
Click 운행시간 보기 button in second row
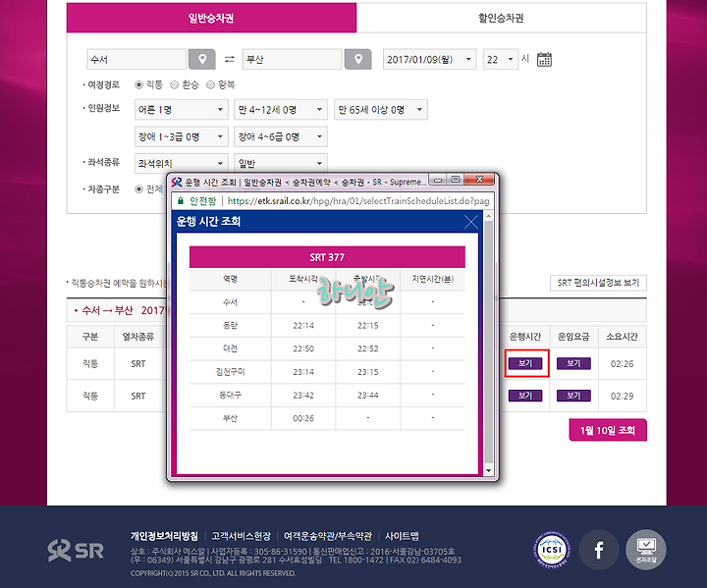tap(525, 396)
